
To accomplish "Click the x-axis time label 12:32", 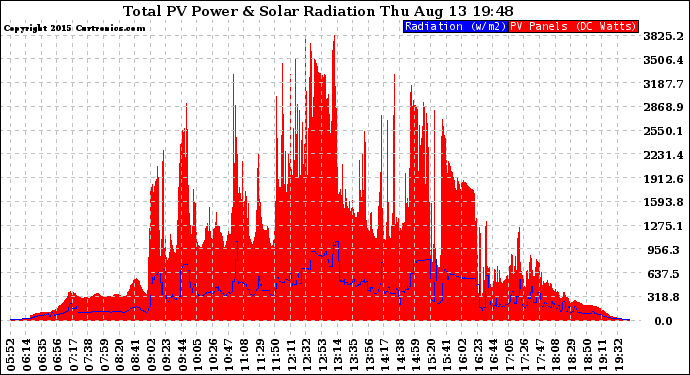I will (306, 355).
